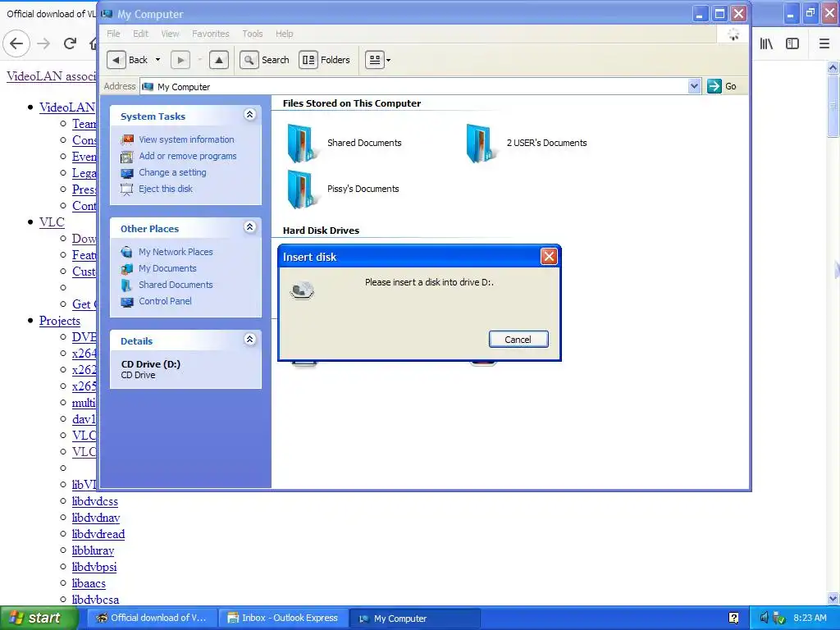Open the Favorites menu
The width and height of the screenshot is (840, 630).
point(211,34)
